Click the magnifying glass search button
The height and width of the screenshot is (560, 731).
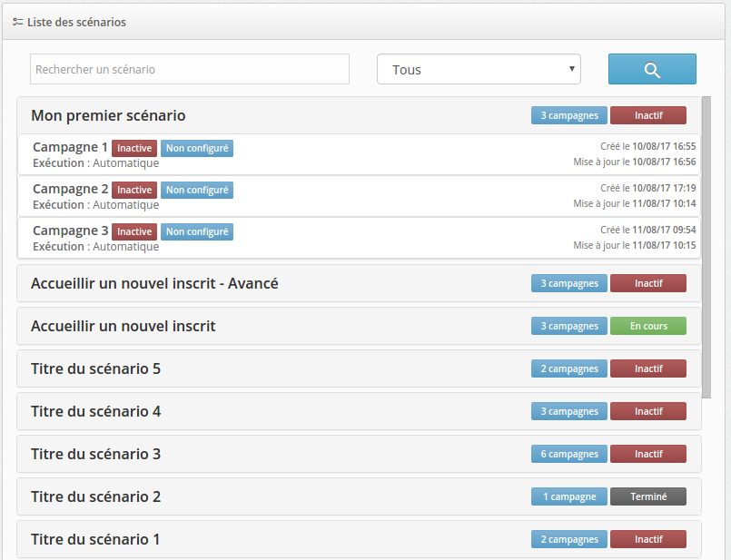[651, 69]
